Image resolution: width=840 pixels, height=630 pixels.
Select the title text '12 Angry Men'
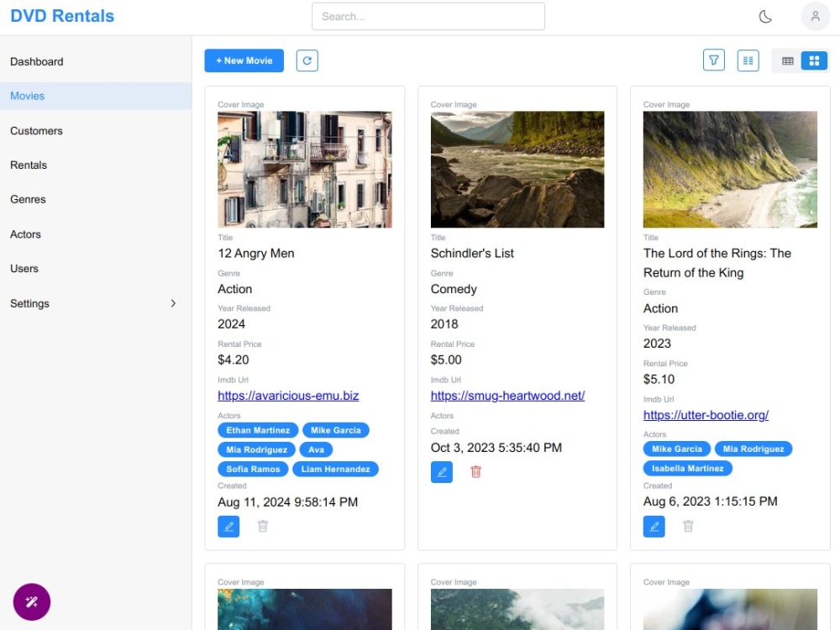(255, 253)
